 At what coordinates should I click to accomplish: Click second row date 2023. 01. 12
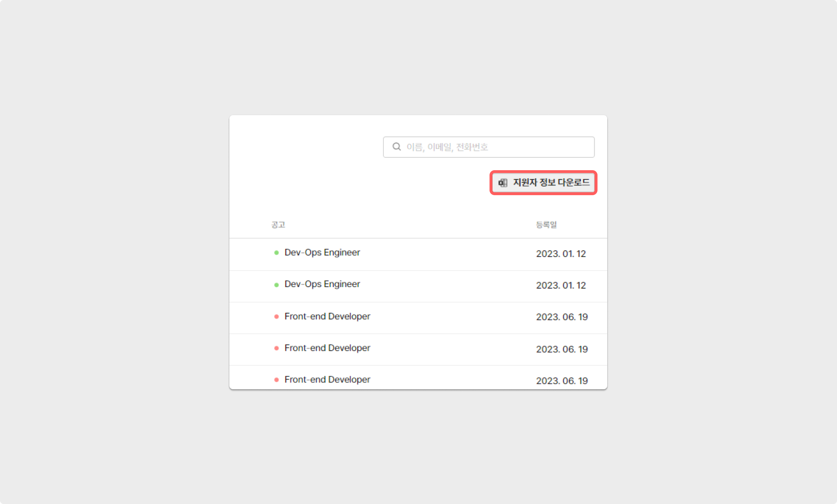561,285
